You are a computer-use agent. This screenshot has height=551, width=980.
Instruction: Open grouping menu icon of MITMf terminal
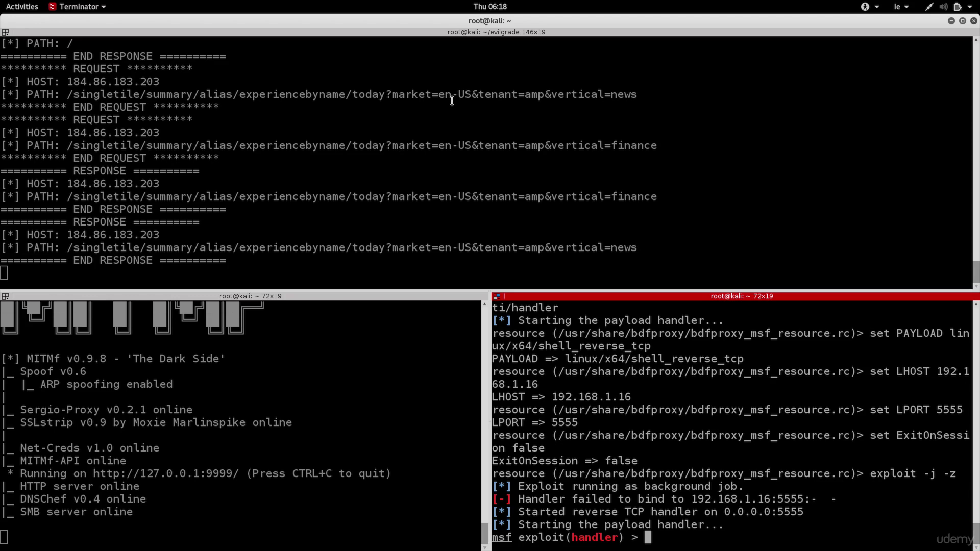[6, 296]
